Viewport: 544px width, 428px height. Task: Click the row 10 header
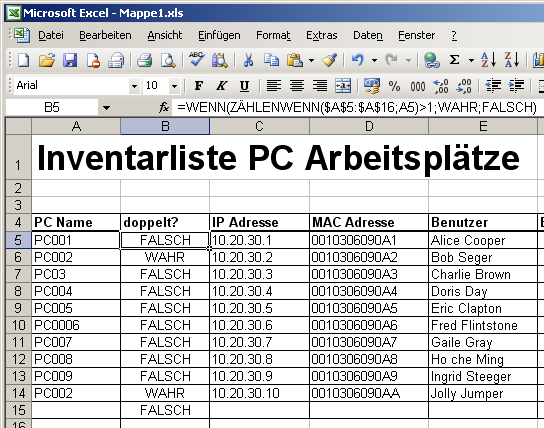pos(18,325)
